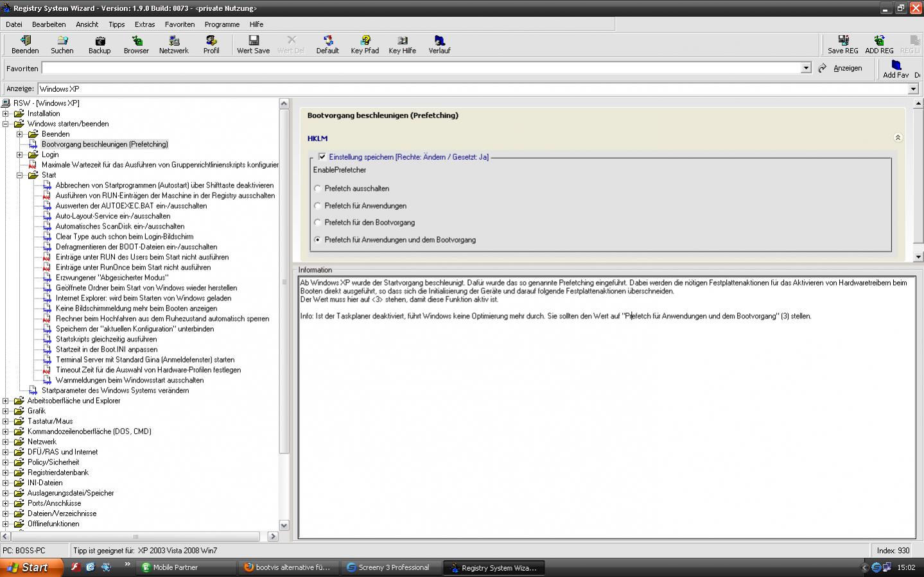Open the Tipps menu

(117, 24)
